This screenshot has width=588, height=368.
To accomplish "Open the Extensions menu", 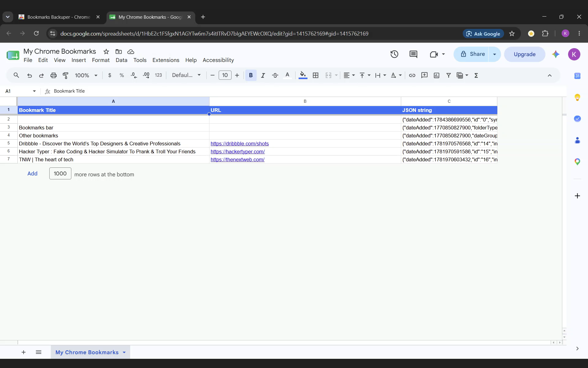I will click(166, 60).
